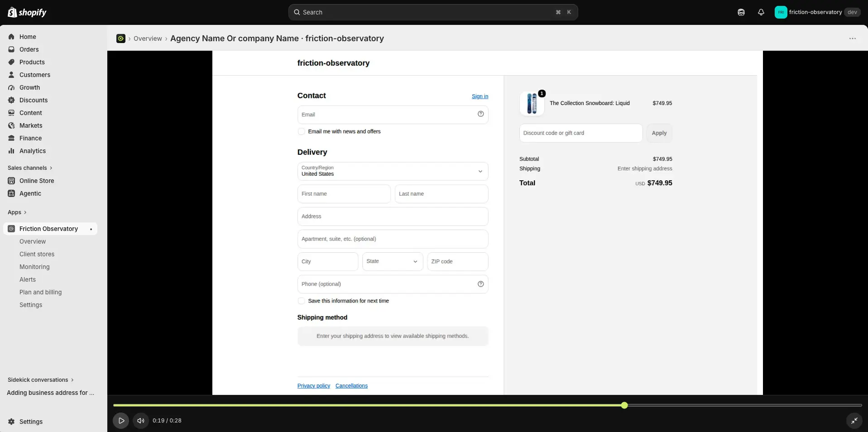Open the Sidekick assistant icon
The height and width of the screenshot is (432, 868).
coord(741,12)
